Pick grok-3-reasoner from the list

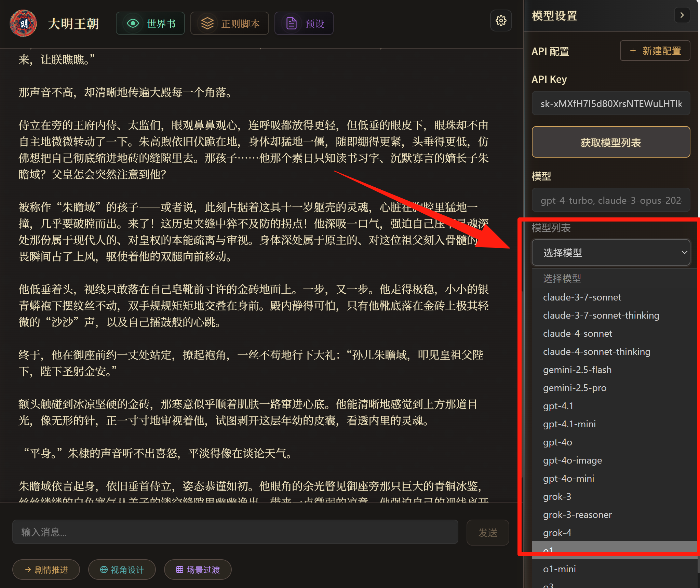(614, 514)
